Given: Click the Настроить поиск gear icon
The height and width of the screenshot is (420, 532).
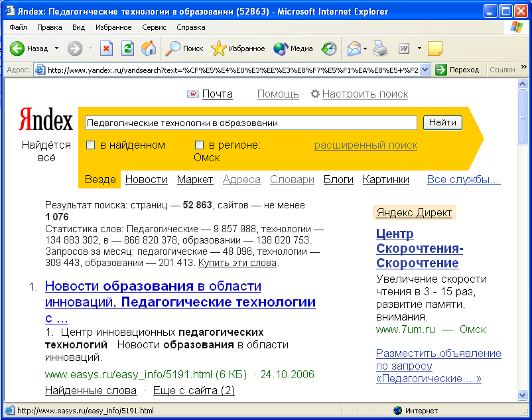Looking at the screenshot, I should 315,94.
